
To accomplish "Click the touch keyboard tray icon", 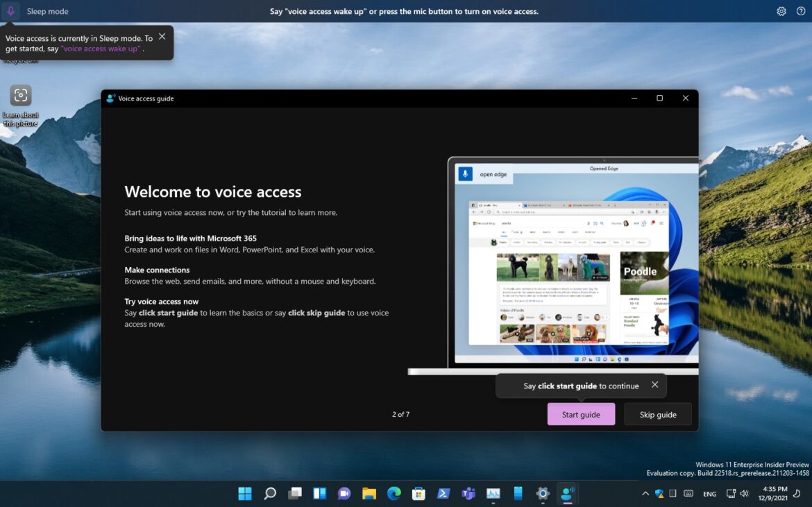I will click(x=688, y=493).
